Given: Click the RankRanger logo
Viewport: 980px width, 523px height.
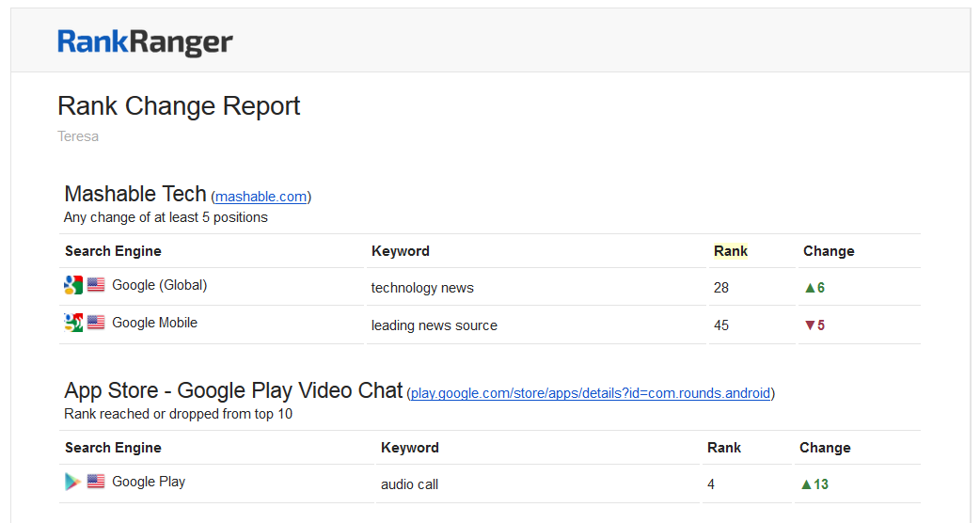Looking at the screenshot, I should pyautogui.click(x=145, y=42).
